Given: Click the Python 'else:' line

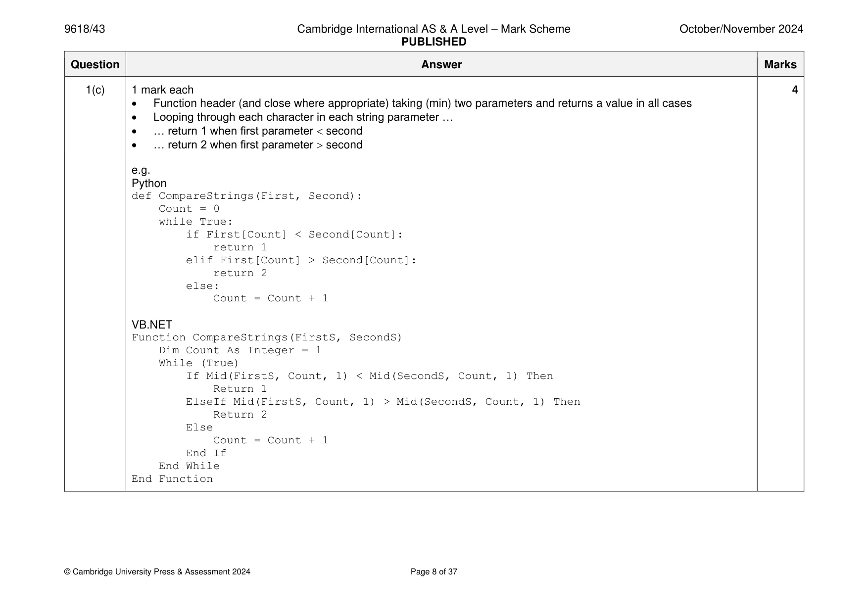Looking at the screenshot, I should click(202, 286).
